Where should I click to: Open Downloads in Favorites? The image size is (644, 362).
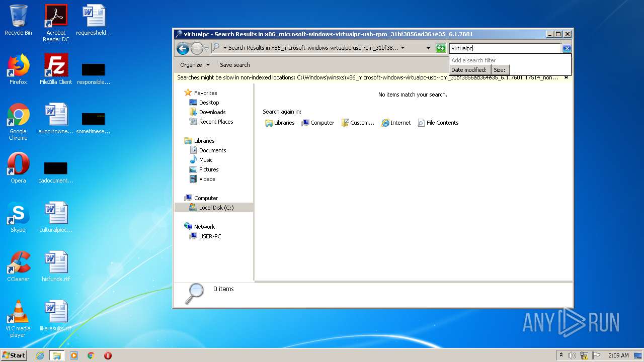(x=212, y=112)
